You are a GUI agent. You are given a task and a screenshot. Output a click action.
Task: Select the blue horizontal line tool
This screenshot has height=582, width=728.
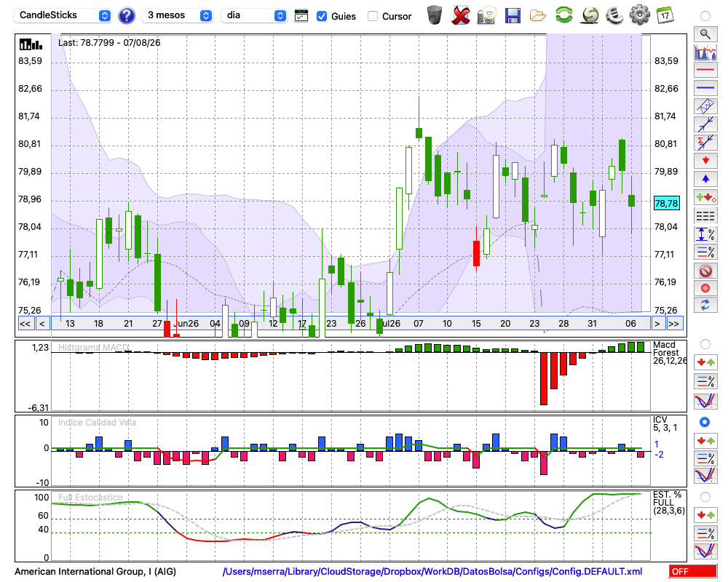click(705, 88)
